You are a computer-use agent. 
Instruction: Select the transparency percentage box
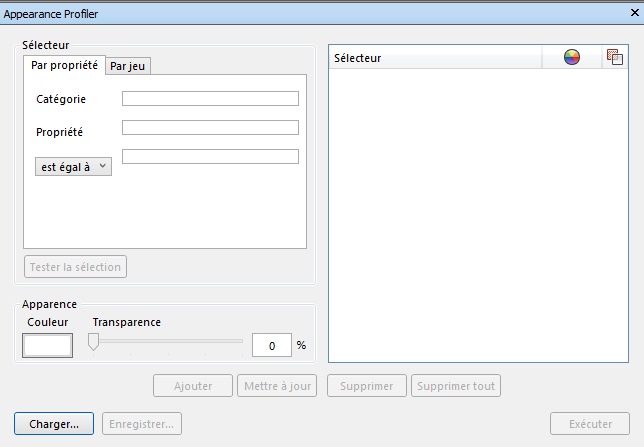coord(271,345)
